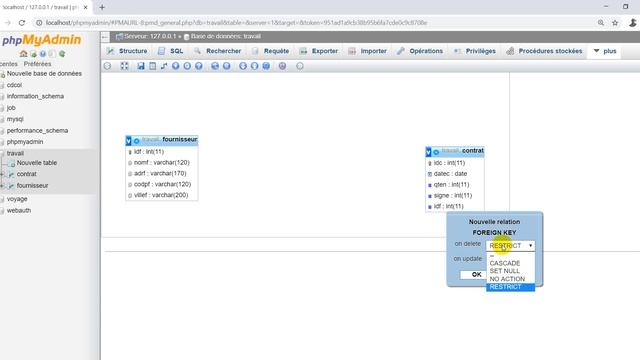Open the Privilèges tab
The height and width of the screenshot is (360, 640).
(x=475, y=51)
